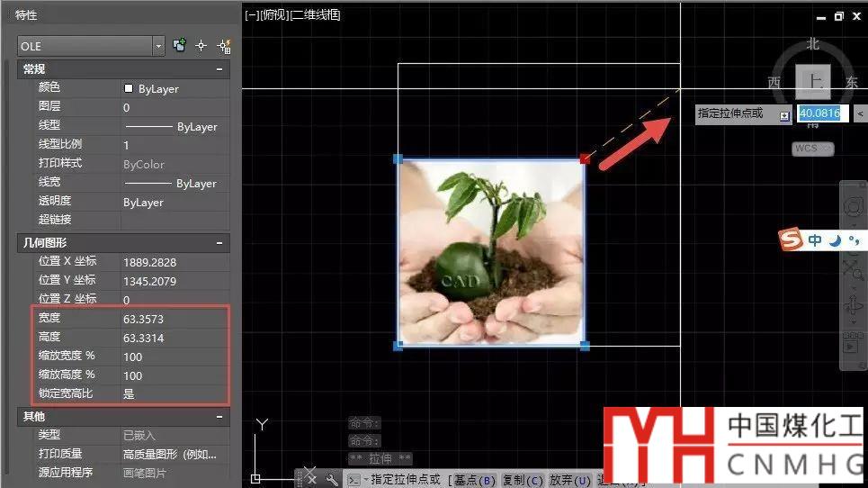
Task: Toggle the PICKADD value icon
Action: pyautogui.click(x=180, y=46)
